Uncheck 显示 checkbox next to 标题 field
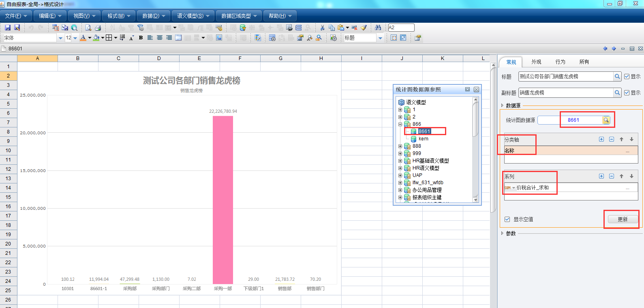Image resolution: width=644 pixels, height=308 pixels. [627, 76]
